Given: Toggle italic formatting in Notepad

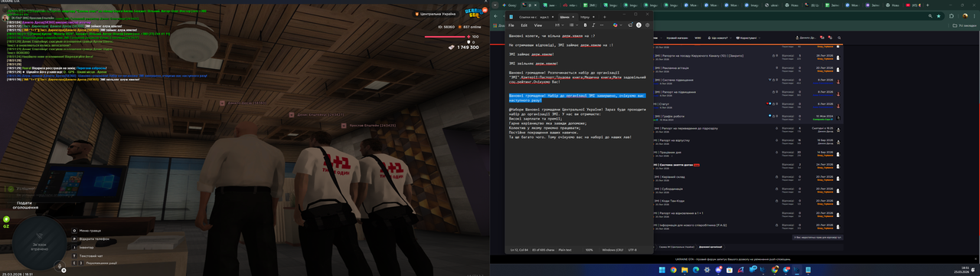Looking at the screenshot, I should tap(593, 25).
